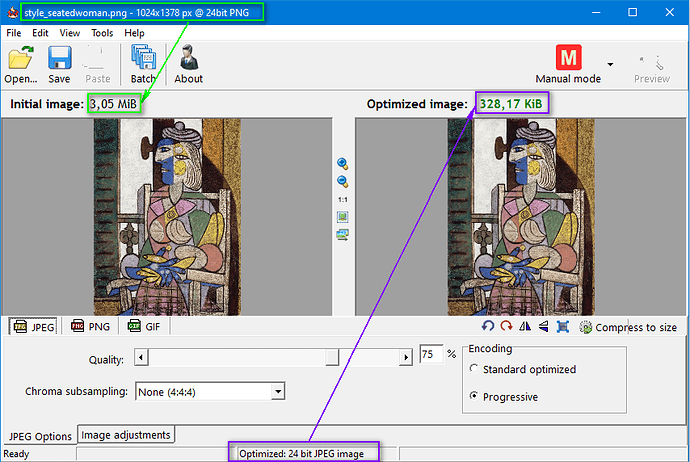Zoom out of the images
The image size is (690, 462).
[342, 181]
